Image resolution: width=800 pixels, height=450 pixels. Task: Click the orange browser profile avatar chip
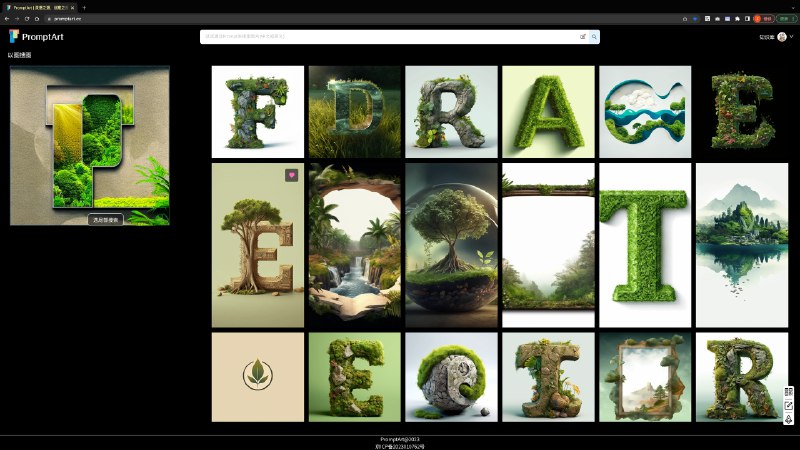[763, 19]
